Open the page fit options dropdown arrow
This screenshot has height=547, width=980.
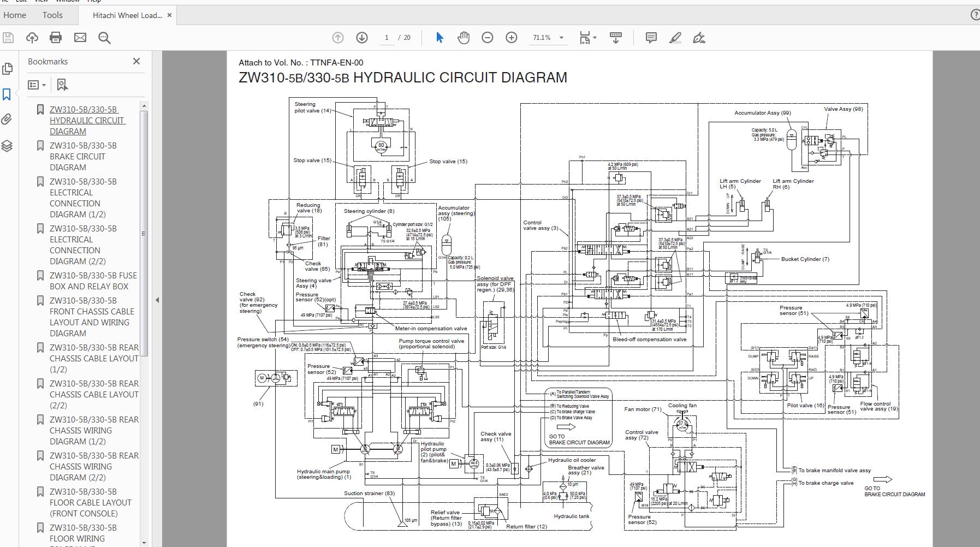(x=595, y=38)
